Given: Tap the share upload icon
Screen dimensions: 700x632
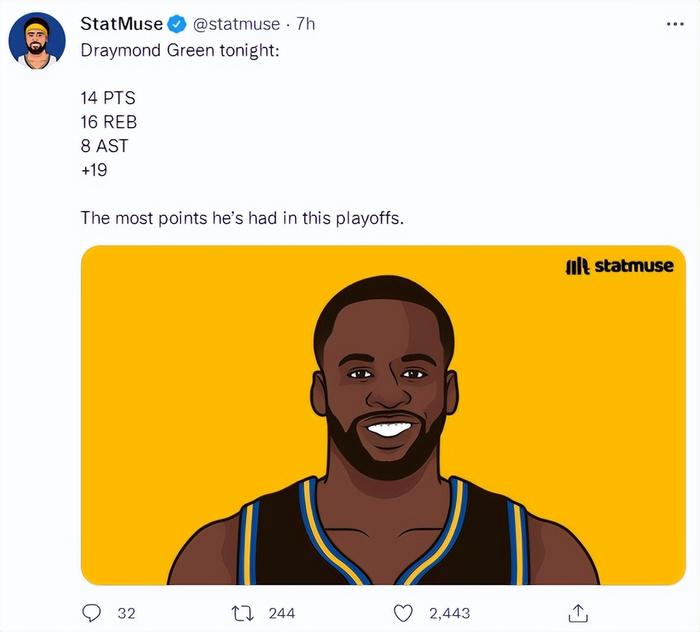Looking at the screenshot, I should [578, 612].
